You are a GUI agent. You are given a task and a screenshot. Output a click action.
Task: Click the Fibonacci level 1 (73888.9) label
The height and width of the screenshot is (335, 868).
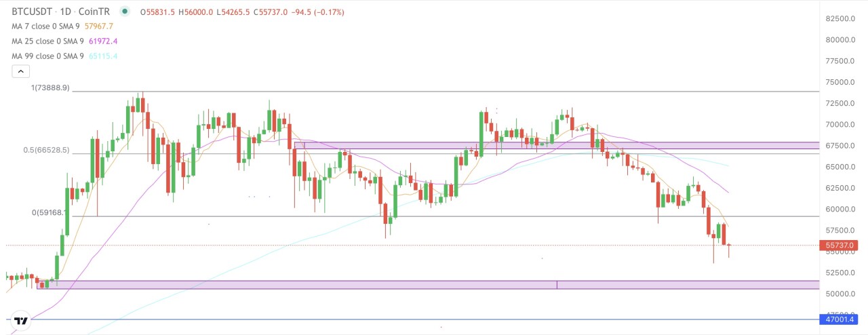pyautogui.click(x=50, y=88)
